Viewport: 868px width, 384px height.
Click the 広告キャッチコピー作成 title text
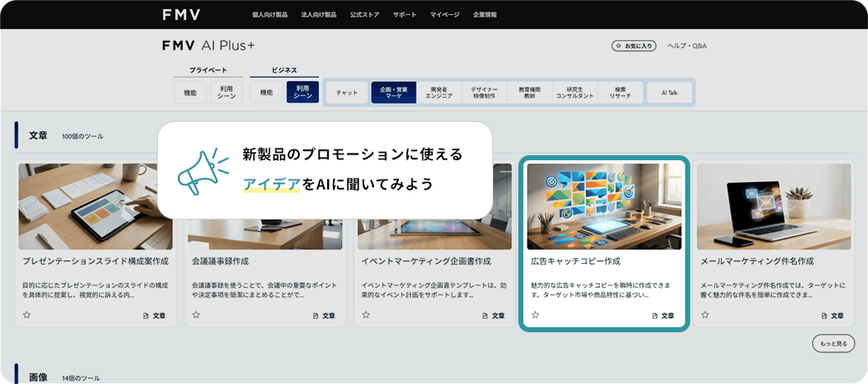click(x=576, y=261)
